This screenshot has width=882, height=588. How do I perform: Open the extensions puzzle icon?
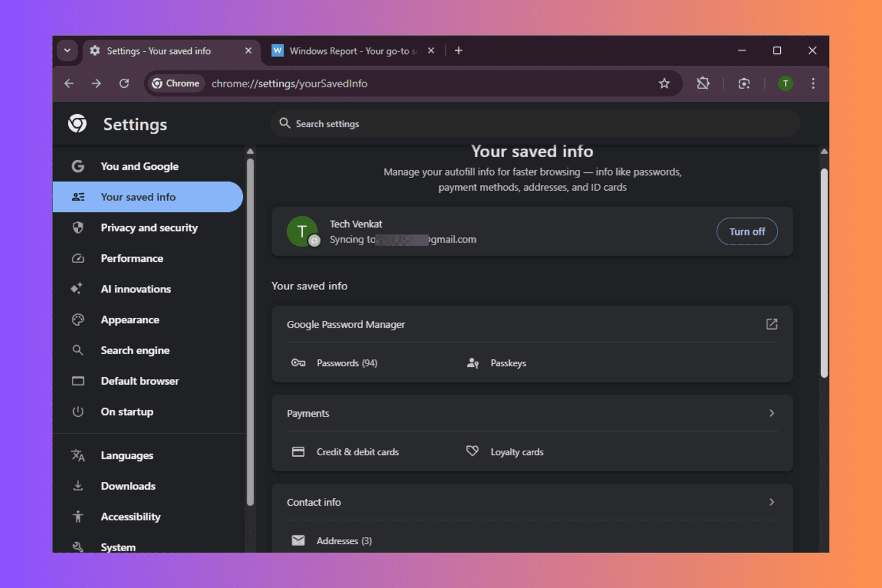point(703,84)
